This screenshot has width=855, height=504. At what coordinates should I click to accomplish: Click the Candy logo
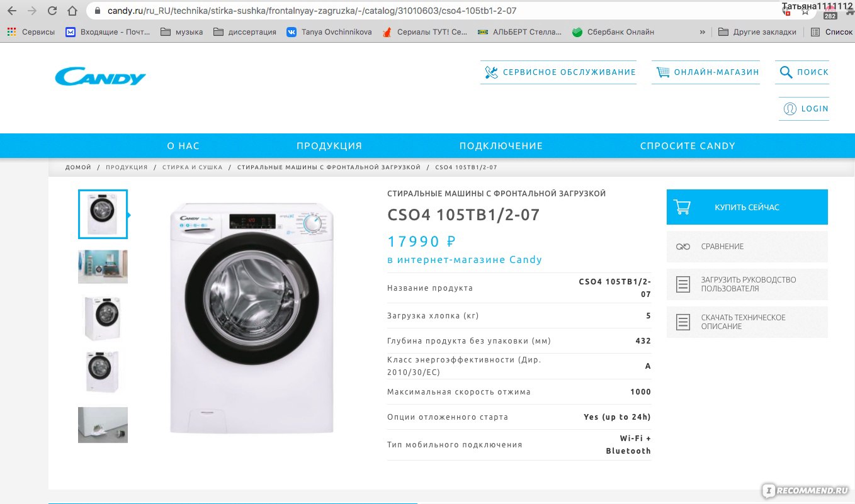[x=100, y=77]
